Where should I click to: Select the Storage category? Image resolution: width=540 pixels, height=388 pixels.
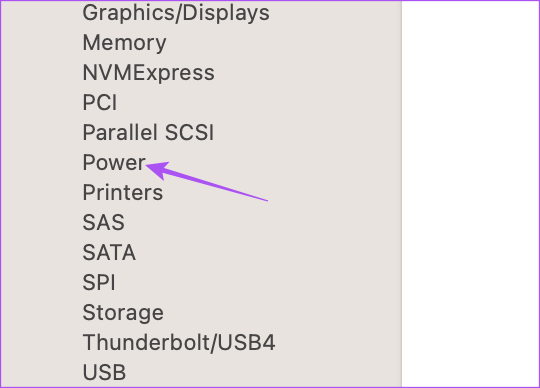(x=123, y=313)
